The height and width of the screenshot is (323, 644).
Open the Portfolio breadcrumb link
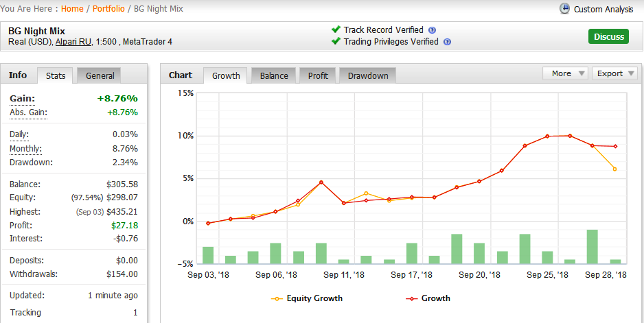click(108, 9)
